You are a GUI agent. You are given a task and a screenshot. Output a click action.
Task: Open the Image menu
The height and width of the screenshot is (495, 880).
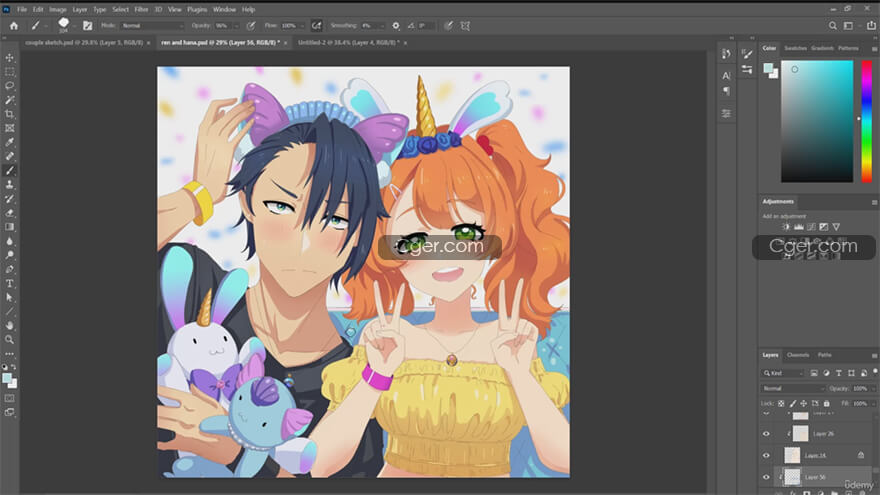coord(57,10)
